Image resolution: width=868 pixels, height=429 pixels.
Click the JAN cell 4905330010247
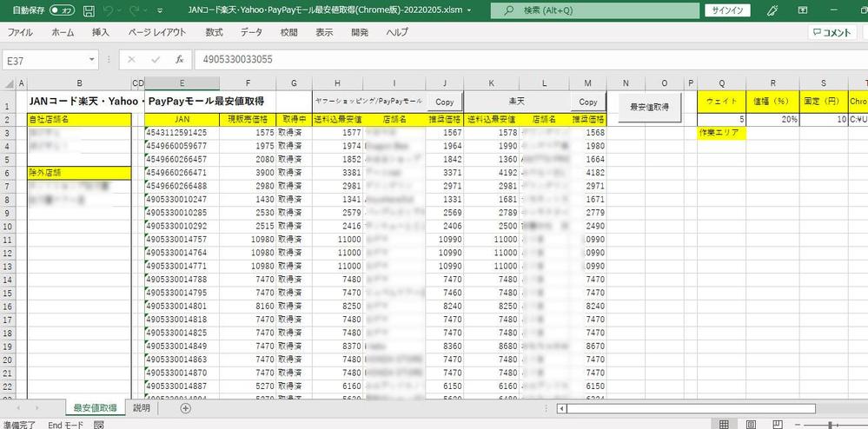tap(182, 199)
